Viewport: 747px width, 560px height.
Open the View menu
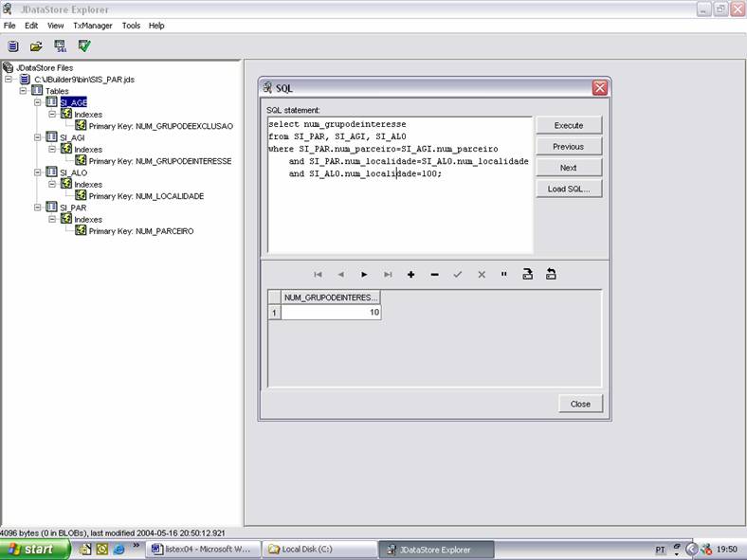click(55, 26)
